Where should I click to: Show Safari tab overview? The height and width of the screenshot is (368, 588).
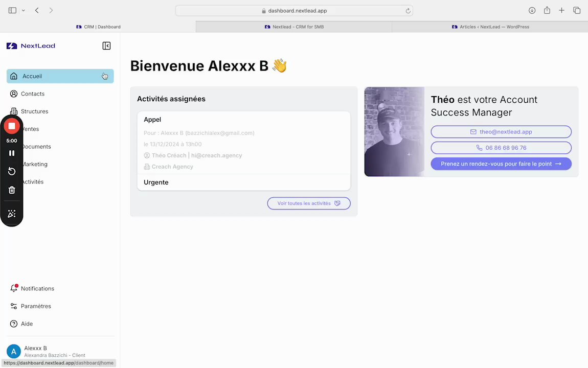pos(577,11)
